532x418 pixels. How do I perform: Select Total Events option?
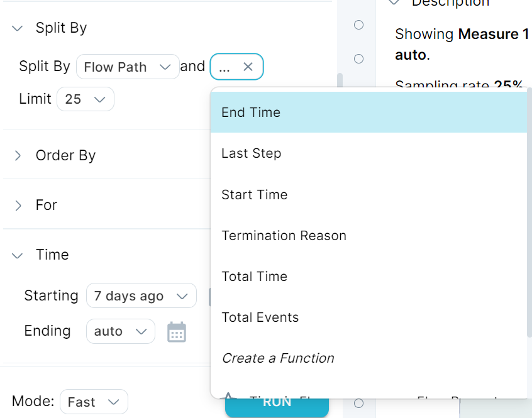coord(369,317)
